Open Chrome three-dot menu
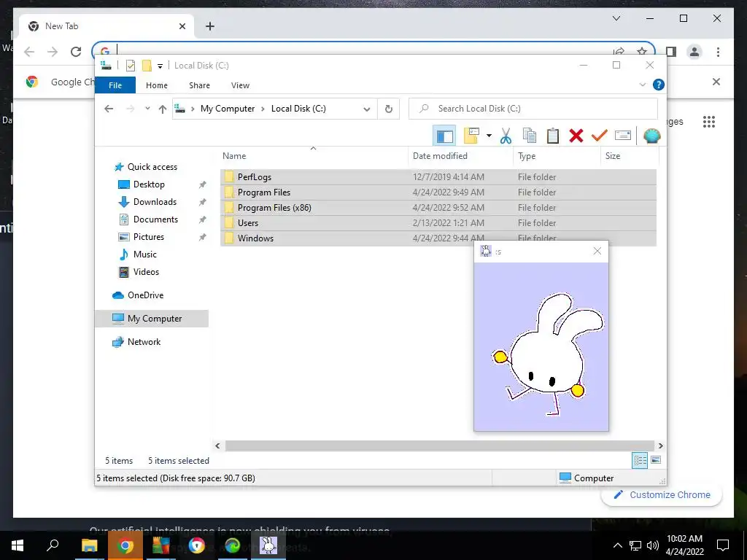The width and height of the screenshot is (747, 560). coord(718,52)
